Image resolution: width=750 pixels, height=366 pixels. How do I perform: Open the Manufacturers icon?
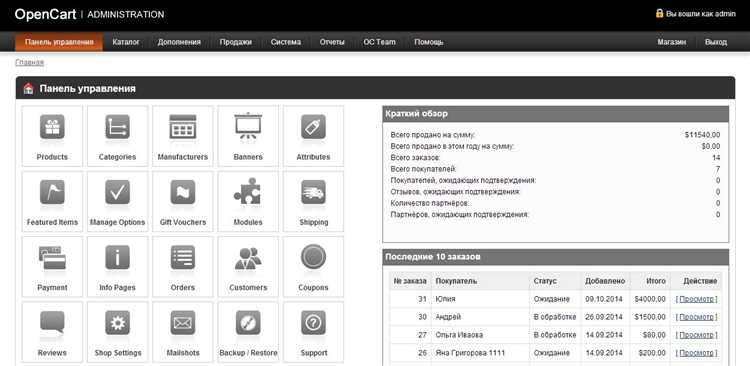(183, 128)
